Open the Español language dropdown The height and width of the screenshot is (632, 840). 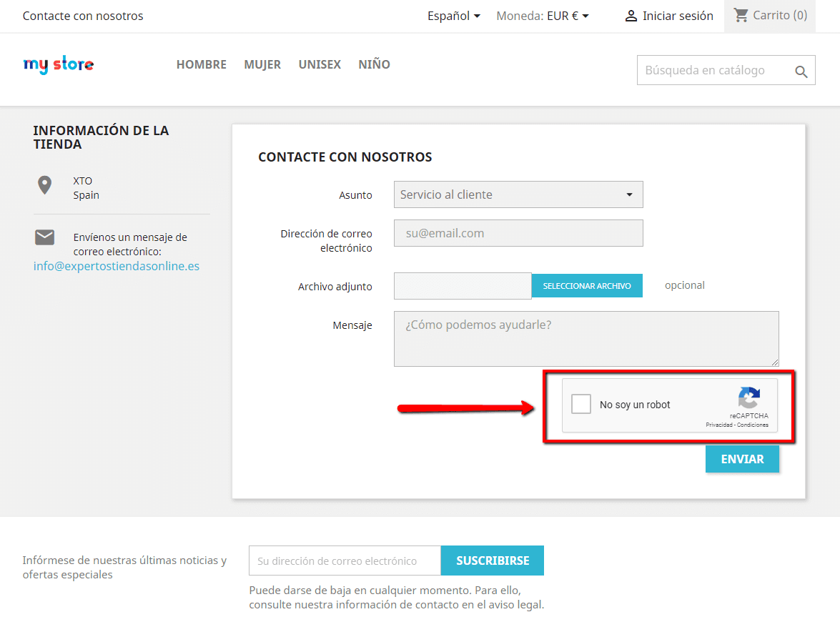coord(453,14)
